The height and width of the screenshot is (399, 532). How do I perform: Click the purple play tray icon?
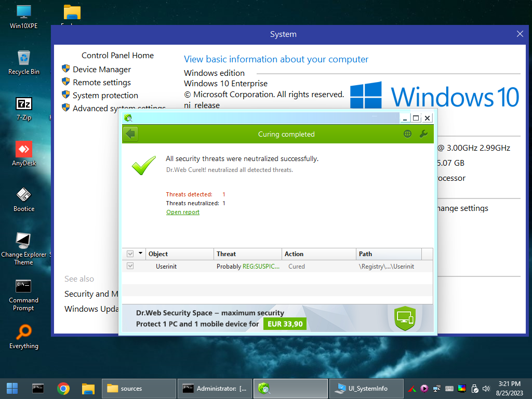click(x=424, y=389)
